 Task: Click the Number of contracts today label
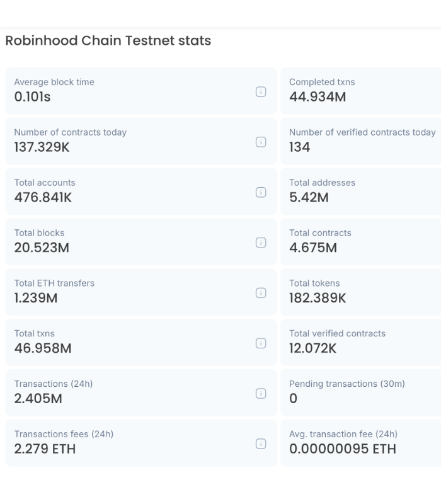pyautogui.click(x=71, y=132)
